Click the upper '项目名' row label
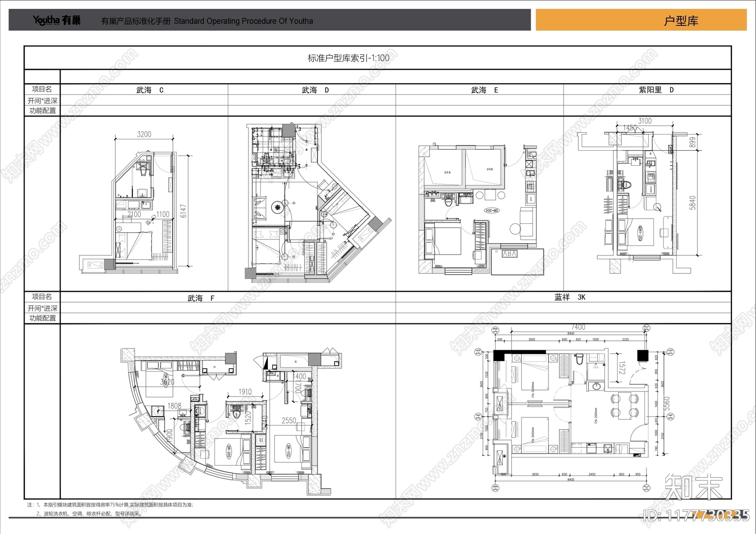The image size is (756, 534). coord(42,89)
